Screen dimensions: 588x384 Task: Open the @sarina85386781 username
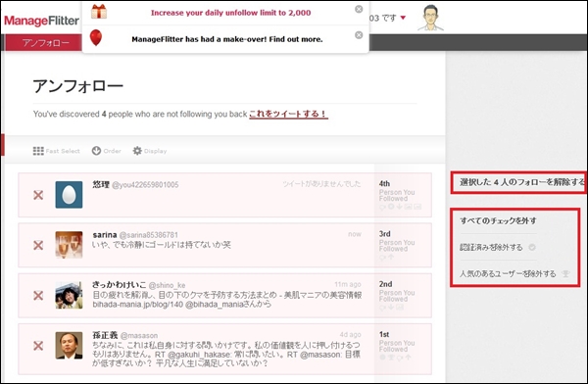pos(149,235)
